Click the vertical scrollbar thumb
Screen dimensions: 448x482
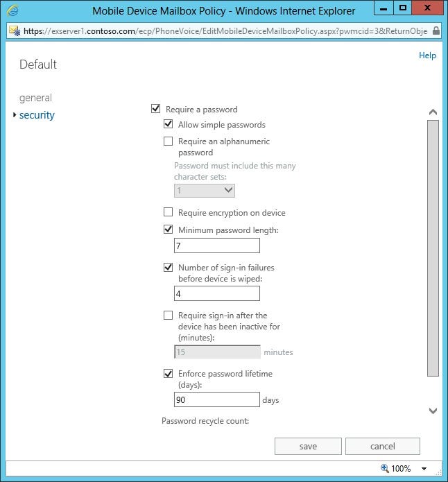(433, 248)
